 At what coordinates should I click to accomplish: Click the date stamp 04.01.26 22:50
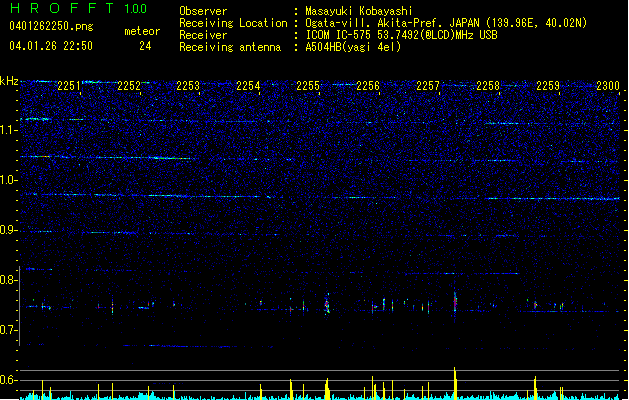tap(51, 46)
